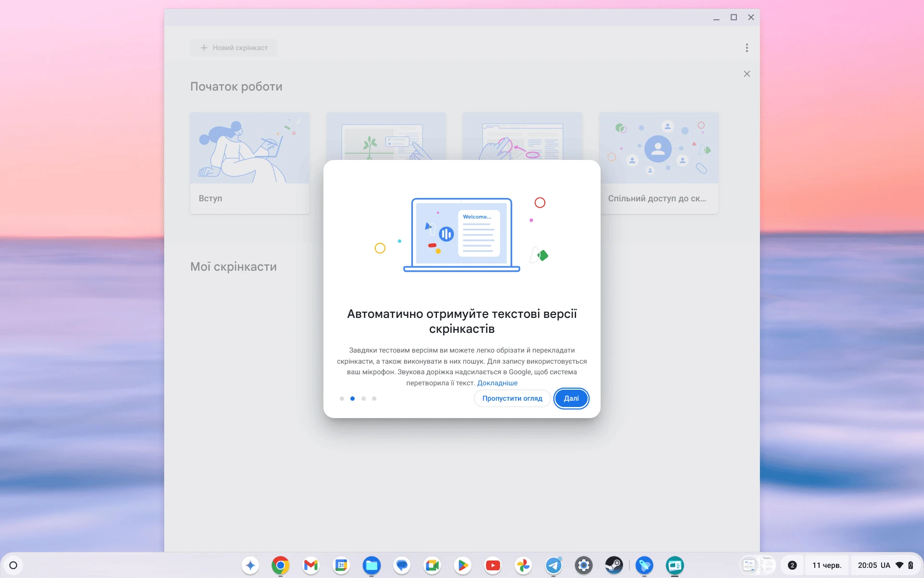Screen dimensions: 924x578
Task: Open Google Photos from the shelf
Action: (523, 565)
